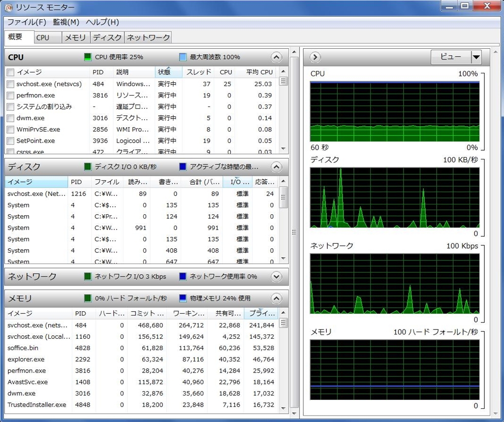This screenshot has width=504, height=422.
Task: Click the CPU usage graph
Action: tap(395, 111)
